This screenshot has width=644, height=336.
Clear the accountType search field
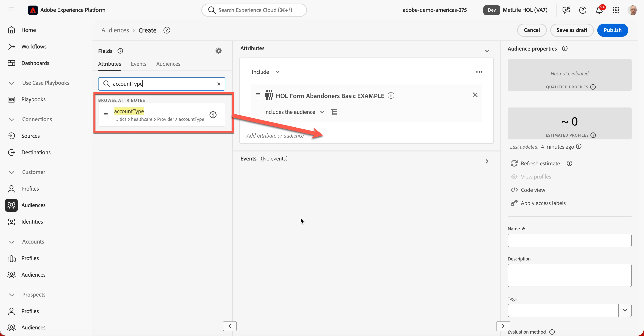[219, 84]
